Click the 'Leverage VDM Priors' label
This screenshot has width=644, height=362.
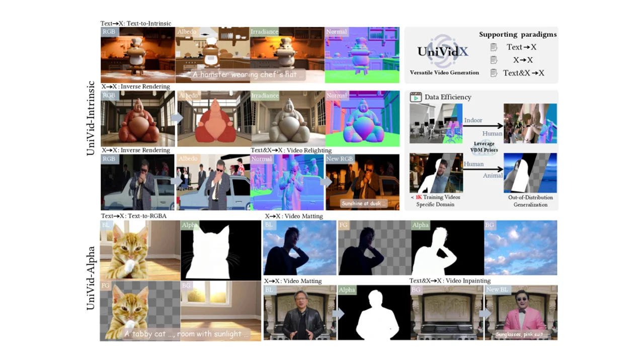[x=485, y=147]
